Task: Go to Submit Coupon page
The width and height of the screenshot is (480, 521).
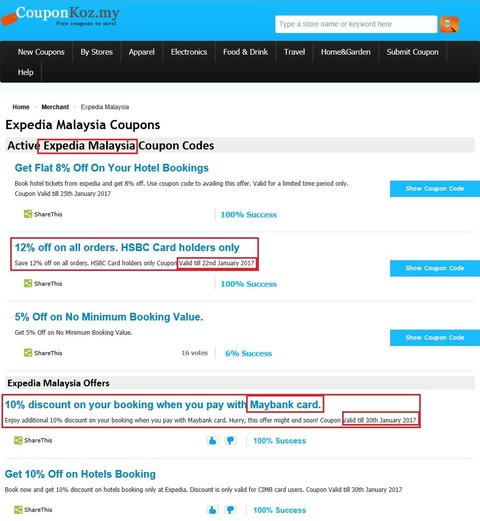Action: pyautogui.click(x=412, y=52)
